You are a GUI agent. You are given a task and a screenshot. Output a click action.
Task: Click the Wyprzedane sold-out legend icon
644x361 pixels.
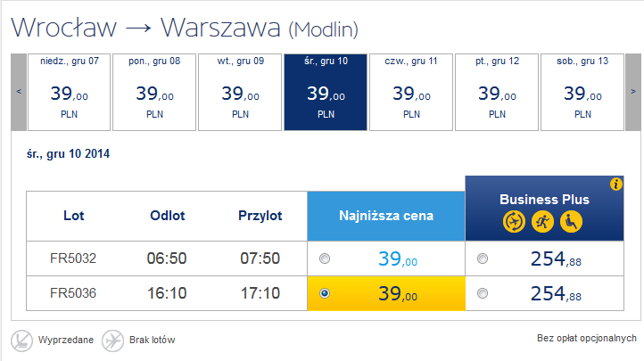21,340
